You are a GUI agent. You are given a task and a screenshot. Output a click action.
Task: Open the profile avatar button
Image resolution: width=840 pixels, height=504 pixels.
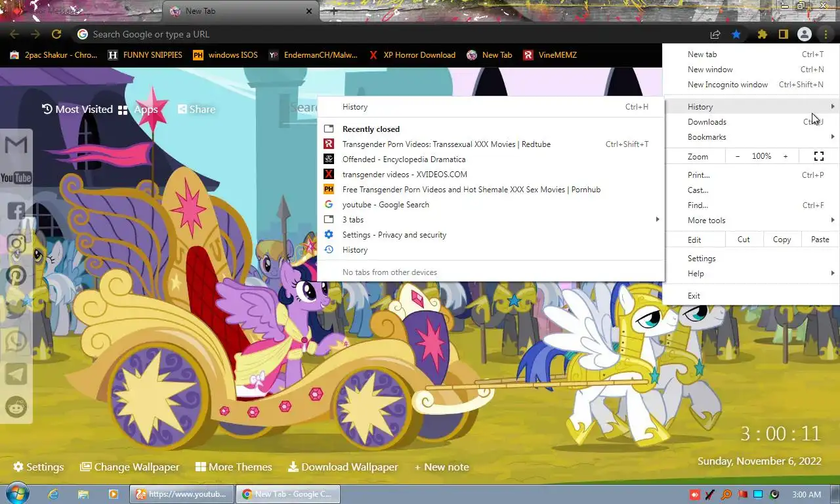coord(804,34)
